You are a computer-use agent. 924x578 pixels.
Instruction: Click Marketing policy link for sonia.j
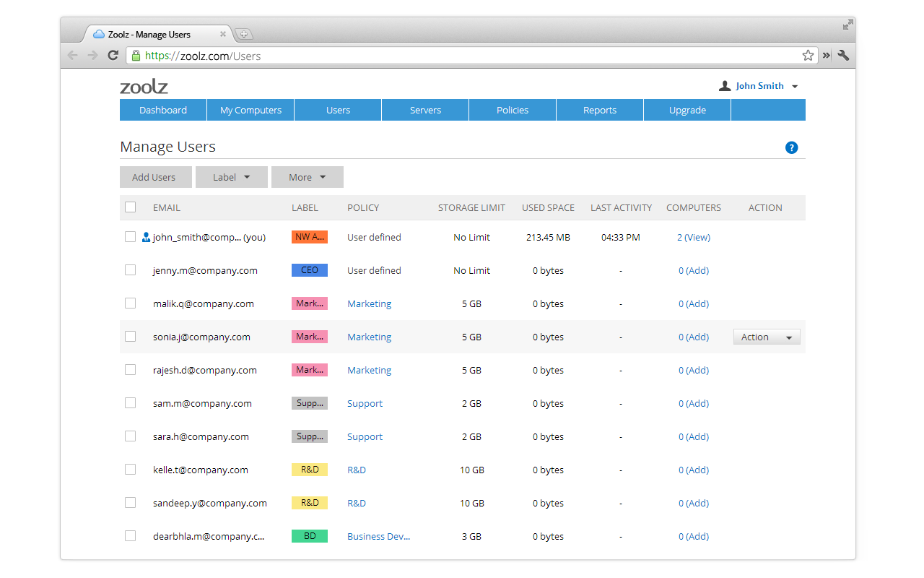coord(369,337)
